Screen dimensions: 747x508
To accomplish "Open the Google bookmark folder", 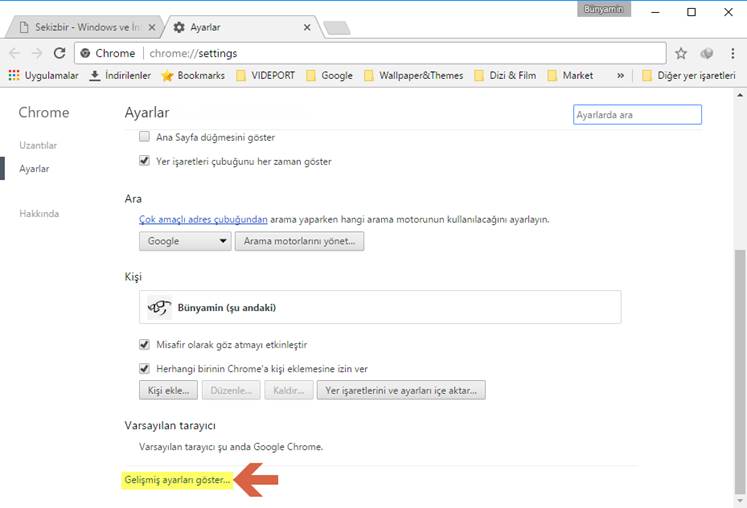I will (x=329, y=75).
